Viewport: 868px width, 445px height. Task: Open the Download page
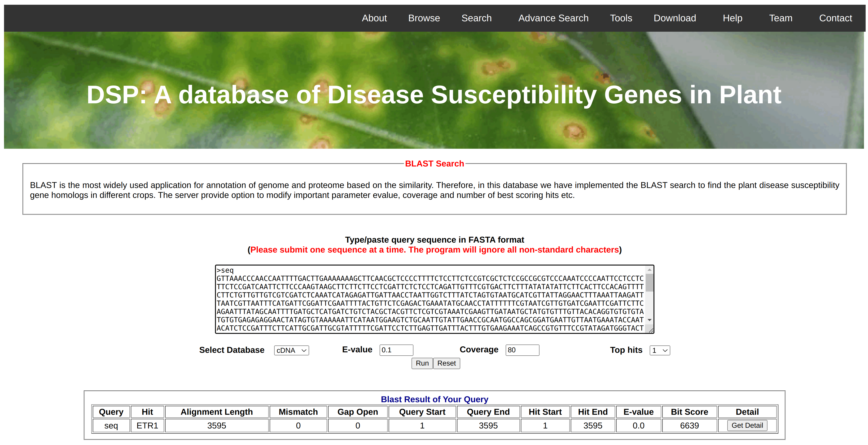(675, 18)
